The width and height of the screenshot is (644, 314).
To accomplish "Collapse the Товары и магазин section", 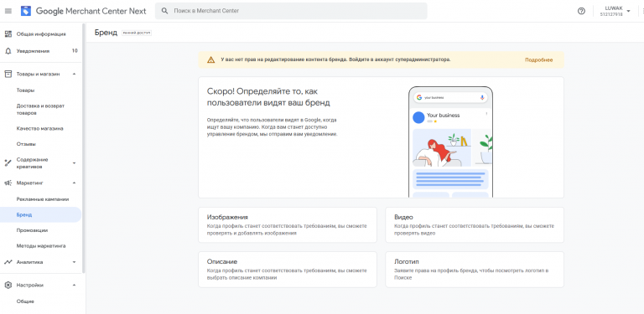I will [x=74, y=75].
